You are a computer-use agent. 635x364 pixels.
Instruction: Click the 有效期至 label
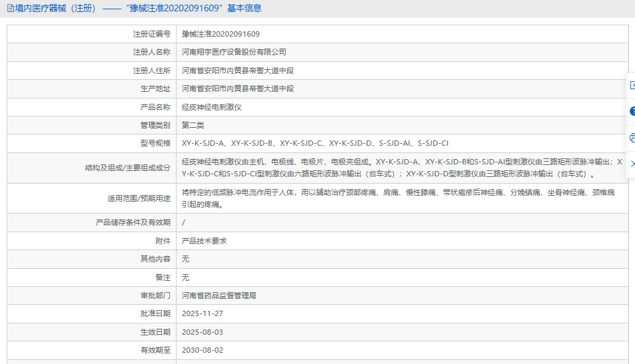(x=155, y=350)
